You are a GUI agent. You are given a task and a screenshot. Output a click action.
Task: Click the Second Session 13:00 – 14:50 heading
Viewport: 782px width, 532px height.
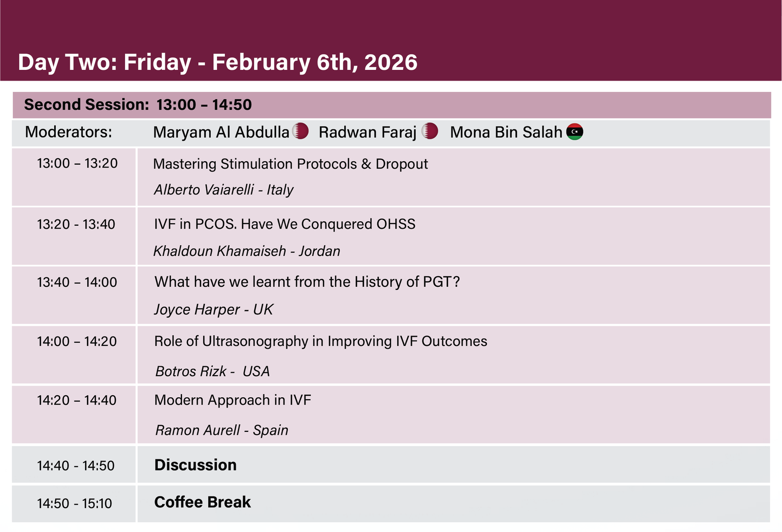[138, 105]
